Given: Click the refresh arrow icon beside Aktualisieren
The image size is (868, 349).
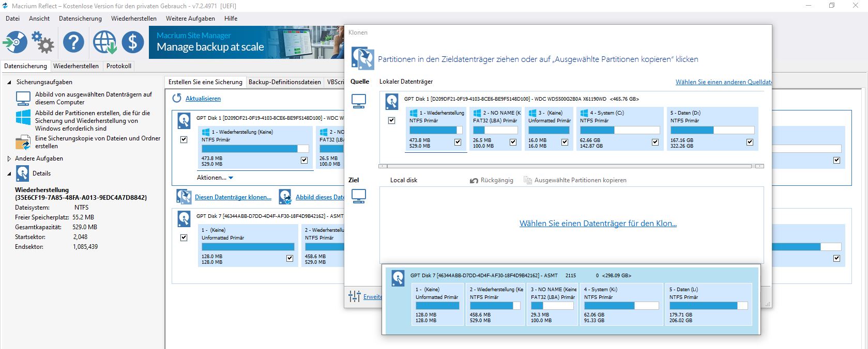Looking at the screenshot, I should click(177, 98).
